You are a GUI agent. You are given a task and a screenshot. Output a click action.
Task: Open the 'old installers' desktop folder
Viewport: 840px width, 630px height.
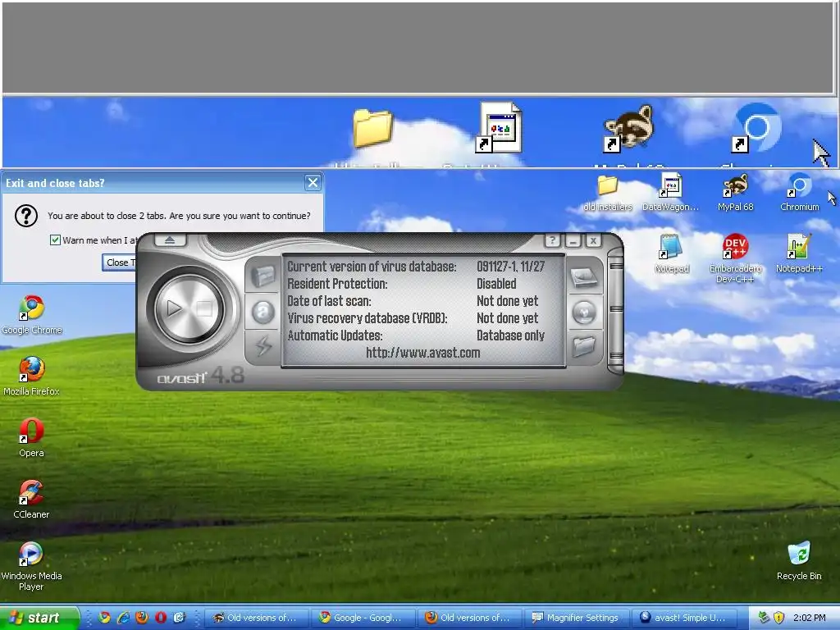(608, 192)
